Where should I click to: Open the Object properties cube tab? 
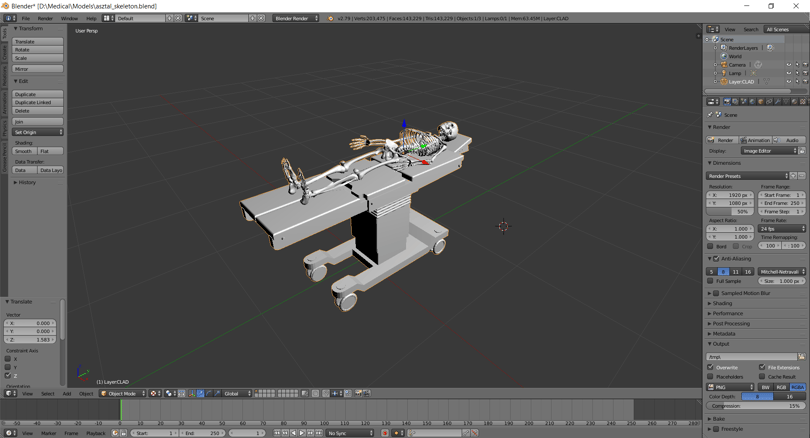tap(761, 102)
